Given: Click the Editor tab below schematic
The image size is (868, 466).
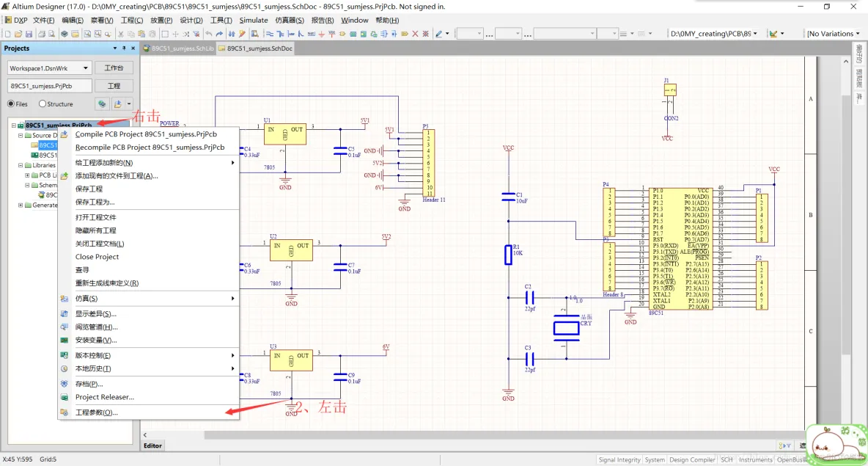Looking at the screenshot, I should 152,445.
